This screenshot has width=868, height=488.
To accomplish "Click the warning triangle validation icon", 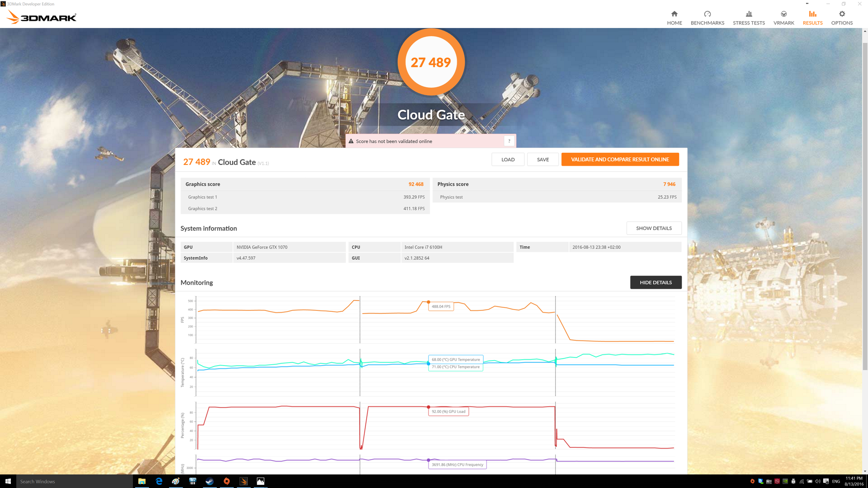I will coord(351,141).
